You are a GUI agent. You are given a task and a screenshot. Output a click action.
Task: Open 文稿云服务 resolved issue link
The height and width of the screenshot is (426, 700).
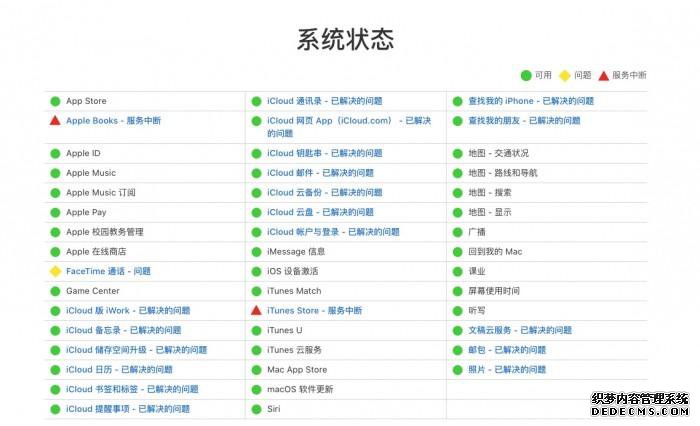click(x=520, y=330)
